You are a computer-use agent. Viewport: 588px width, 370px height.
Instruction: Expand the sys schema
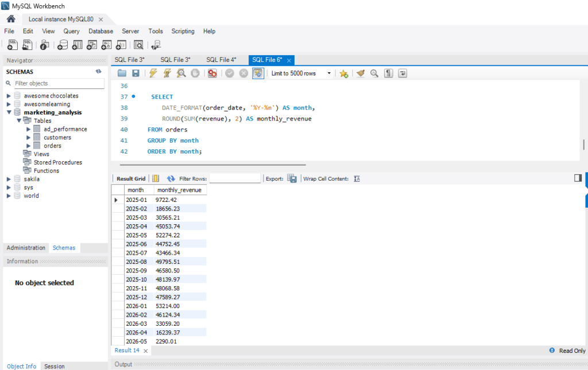tap(9, 187)
